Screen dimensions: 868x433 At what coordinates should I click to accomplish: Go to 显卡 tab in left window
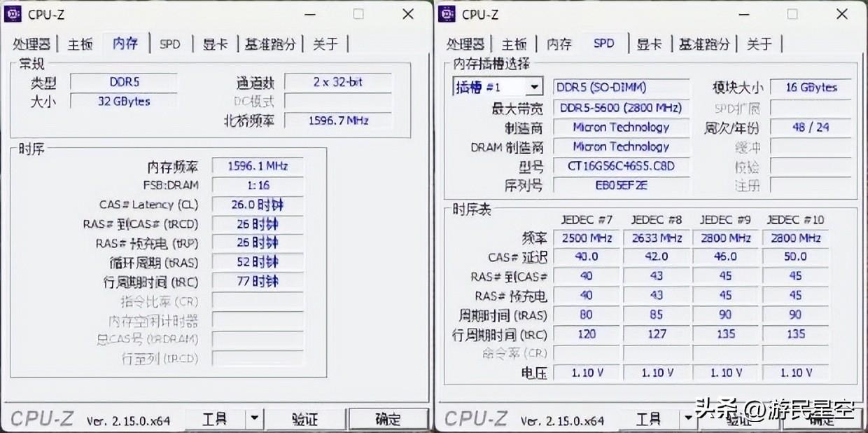[215, 44]
